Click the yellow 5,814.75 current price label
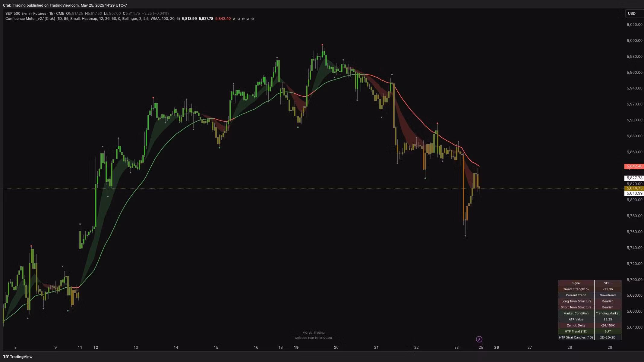 pyautogui.click(x=634, y=188)
